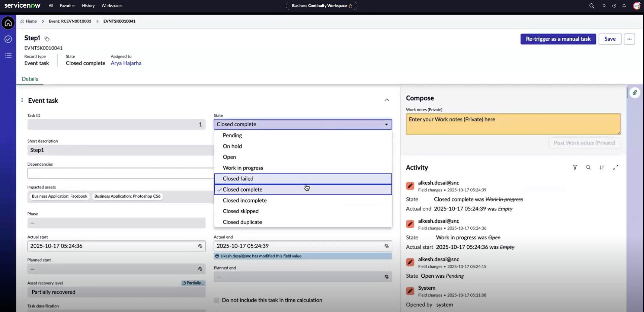Expand the Activity panel fullscreen
This screenshot has width=644, height=312.
[615, 167]
